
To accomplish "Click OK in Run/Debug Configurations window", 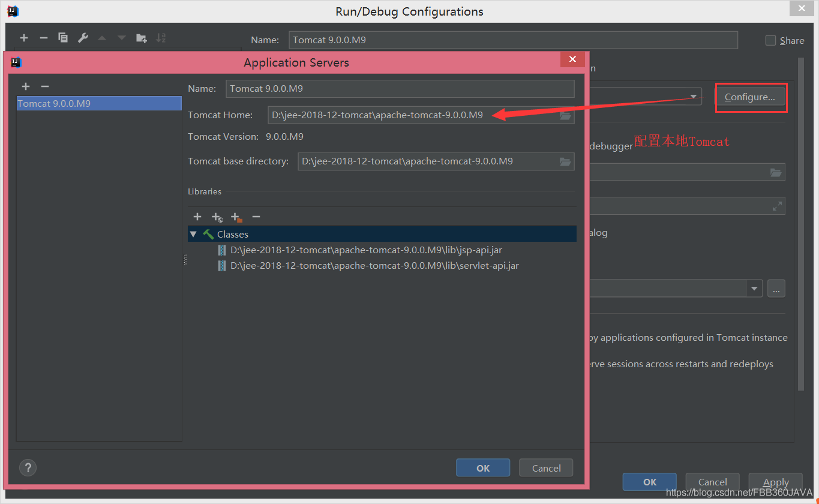I will (x=650, y=482).
